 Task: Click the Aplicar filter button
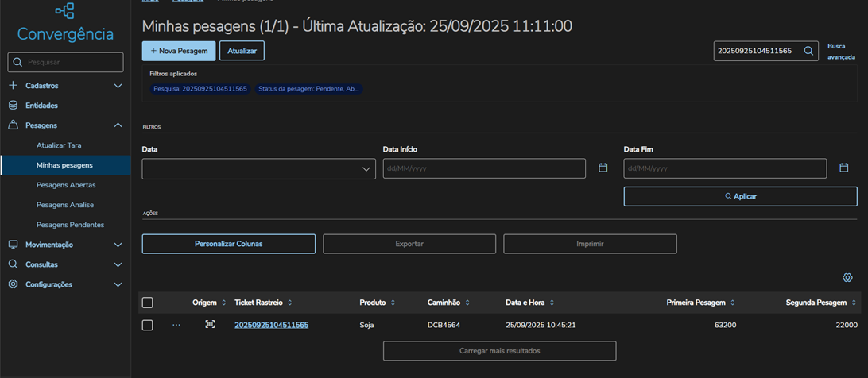(740, 196)
